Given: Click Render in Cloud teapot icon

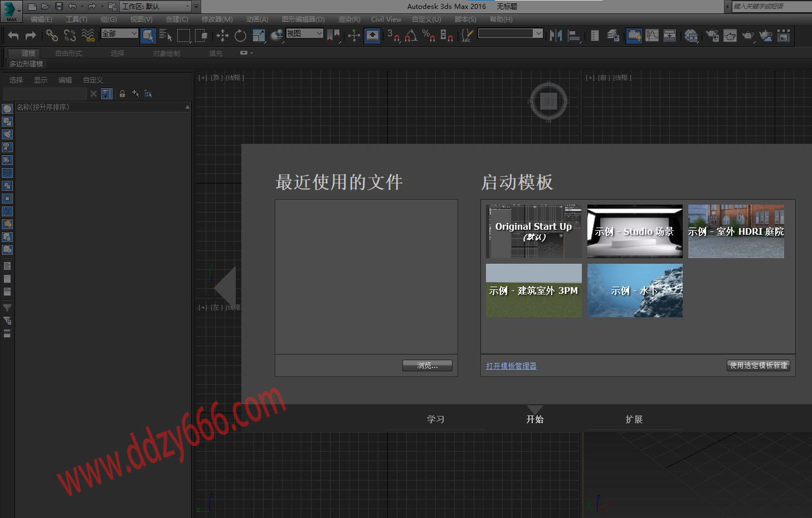Looking at the screenshot, I should coord(766,36).
